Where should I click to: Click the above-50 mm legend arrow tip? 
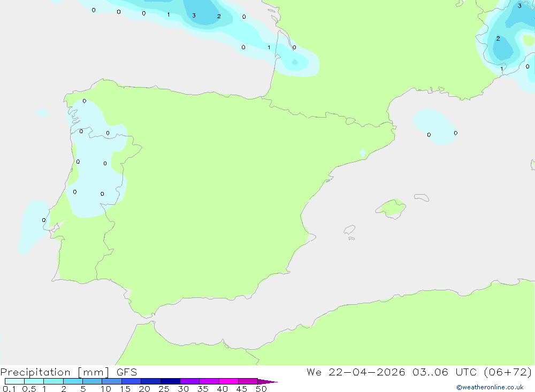[267, 382]
